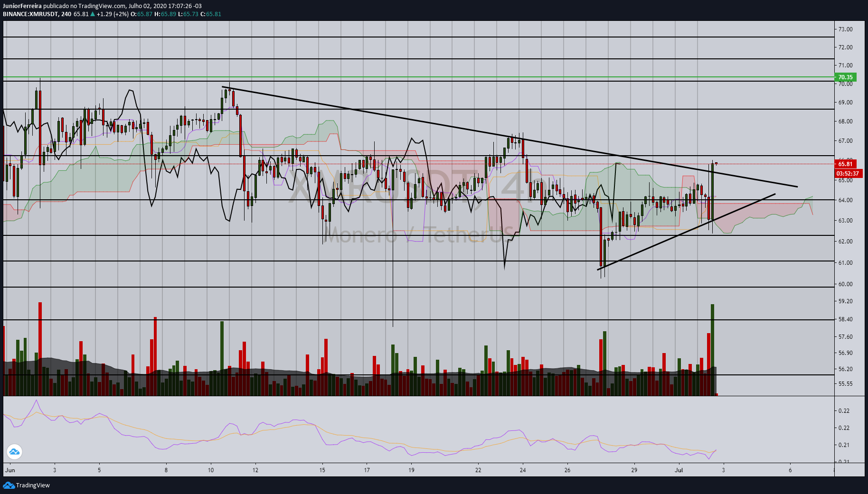Click the tallest green volume bar on July 2
The width and height of the screenshot is (868, 494).
[712, 350]
